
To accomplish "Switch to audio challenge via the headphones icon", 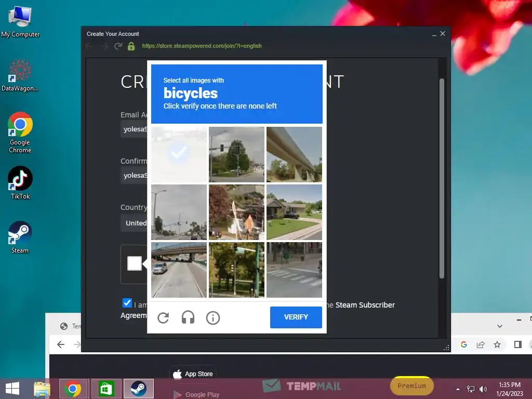I will tap(188, 318).
